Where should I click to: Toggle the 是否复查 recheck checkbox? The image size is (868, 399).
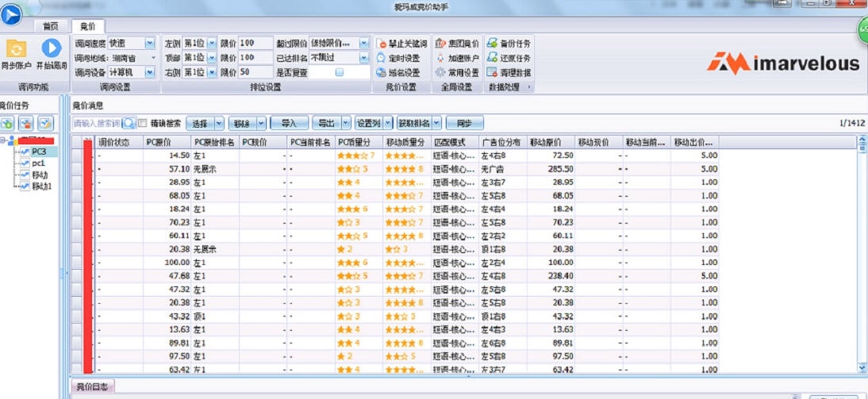(x=340, y=72)
